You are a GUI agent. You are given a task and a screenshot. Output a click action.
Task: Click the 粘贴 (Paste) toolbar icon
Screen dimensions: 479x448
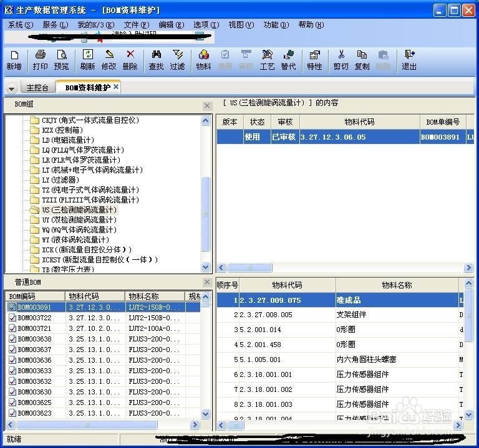coord(383,60)
